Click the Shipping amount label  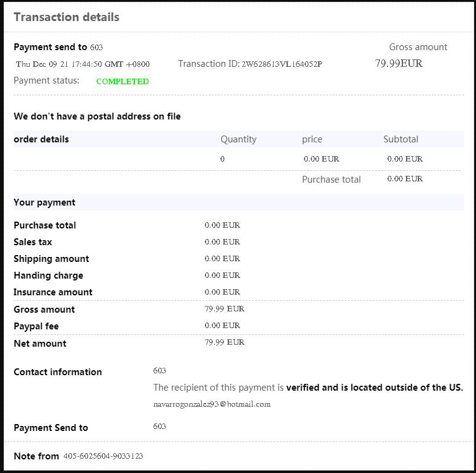click(x=51, y=259)
